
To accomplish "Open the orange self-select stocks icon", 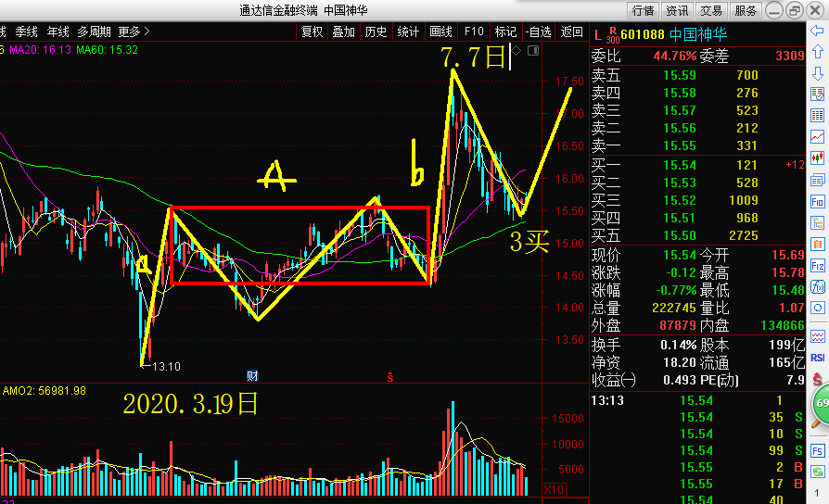I will (x=817, y=244).
